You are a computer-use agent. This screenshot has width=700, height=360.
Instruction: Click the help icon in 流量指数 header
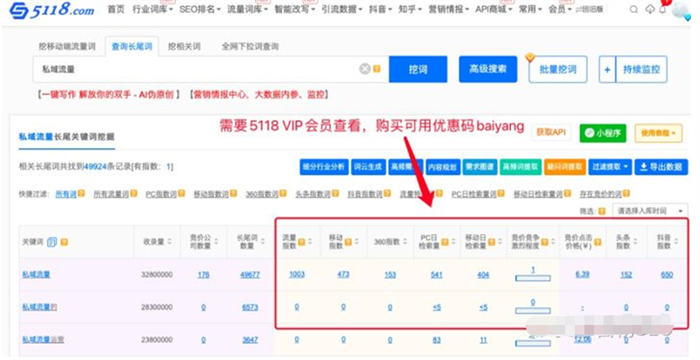[301, 242]
